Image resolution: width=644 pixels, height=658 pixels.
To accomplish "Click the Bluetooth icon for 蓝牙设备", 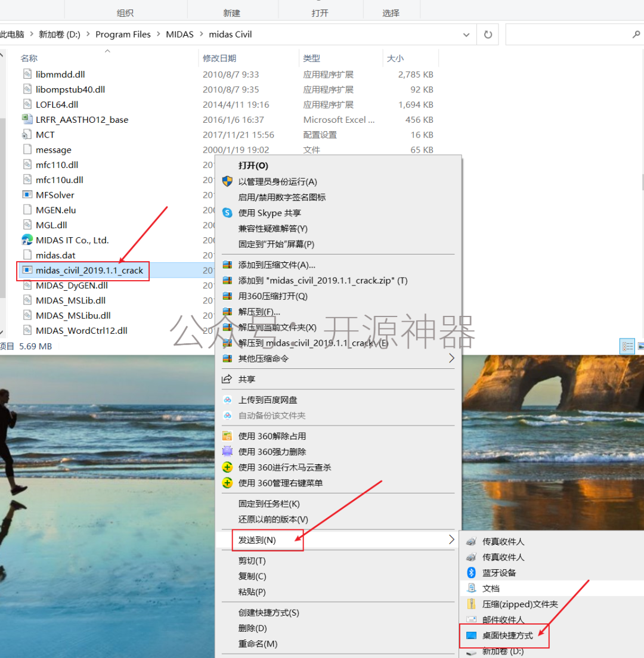I will point(472,573).
